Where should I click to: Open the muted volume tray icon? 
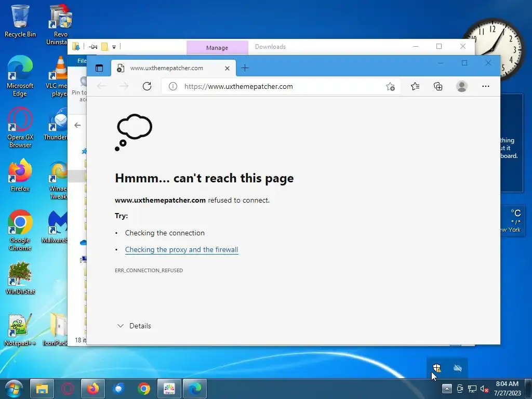click(485, 389)
